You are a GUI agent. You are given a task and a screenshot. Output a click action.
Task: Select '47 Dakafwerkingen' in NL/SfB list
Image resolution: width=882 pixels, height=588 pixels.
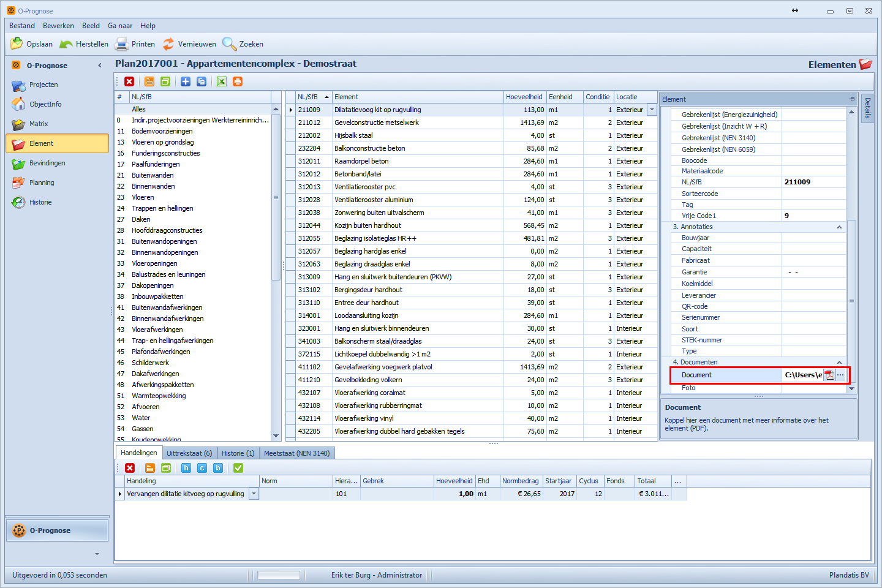(x=192, y=374)
